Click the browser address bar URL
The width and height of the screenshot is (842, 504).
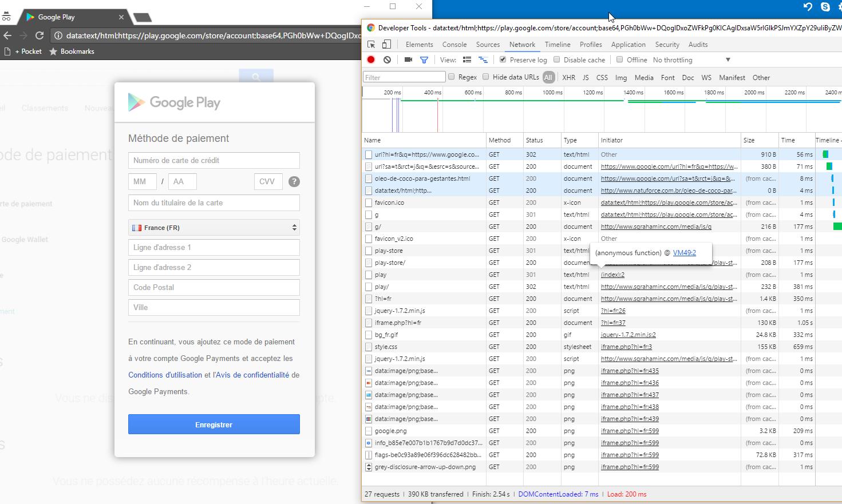(214, 35)
